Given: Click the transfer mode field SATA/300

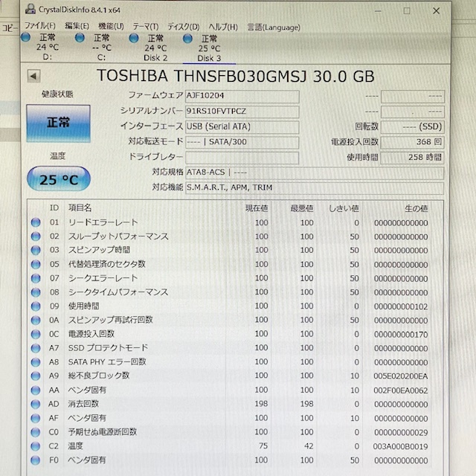Looking at the screenshot, I should (242, 142).
